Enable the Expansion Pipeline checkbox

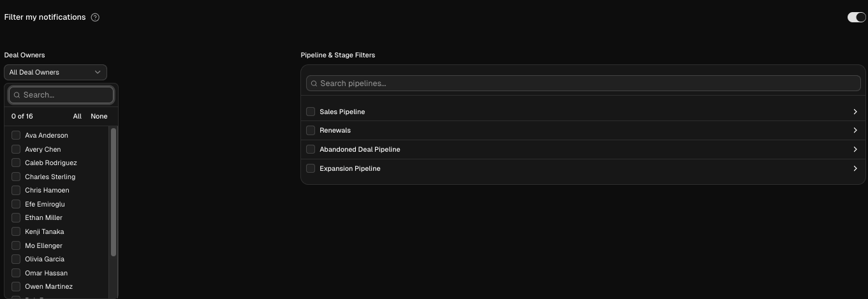[311, 168]
